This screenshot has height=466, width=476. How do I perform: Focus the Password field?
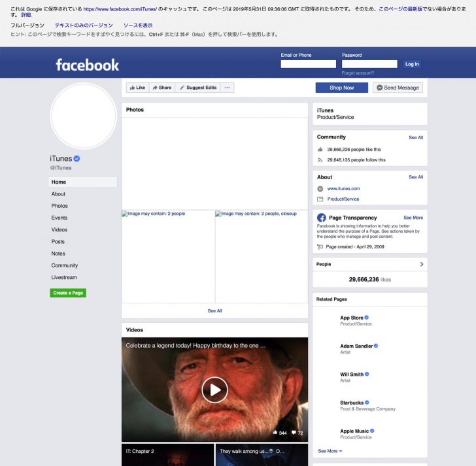tap(369, 64)
